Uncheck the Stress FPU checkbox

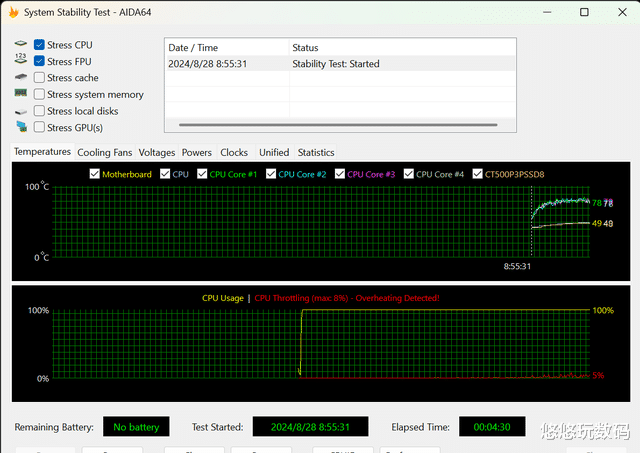click(39, 61)
